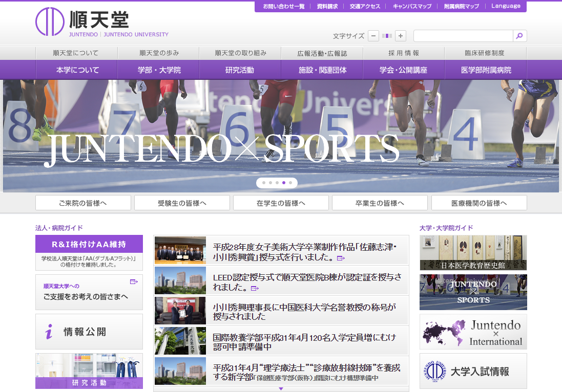562x392 pixels.
Task: Click 受験生の皆様へ button
Action: coord(182,203)
